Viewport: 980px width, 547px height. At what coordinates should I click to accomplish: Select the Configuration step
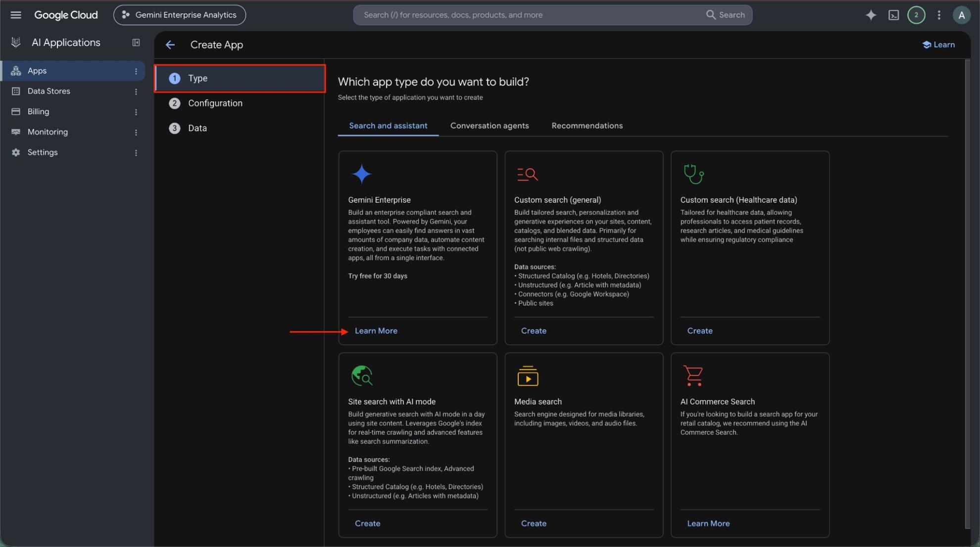(x=240, y=103)
